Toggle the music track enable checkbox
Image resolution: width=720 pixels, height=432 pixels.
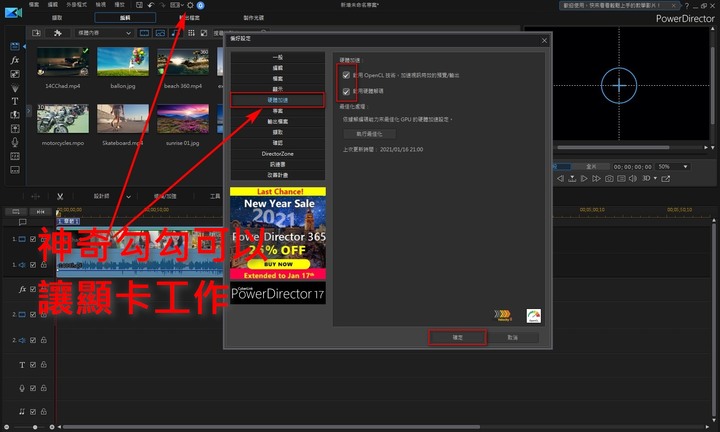(x=33, y=412)
